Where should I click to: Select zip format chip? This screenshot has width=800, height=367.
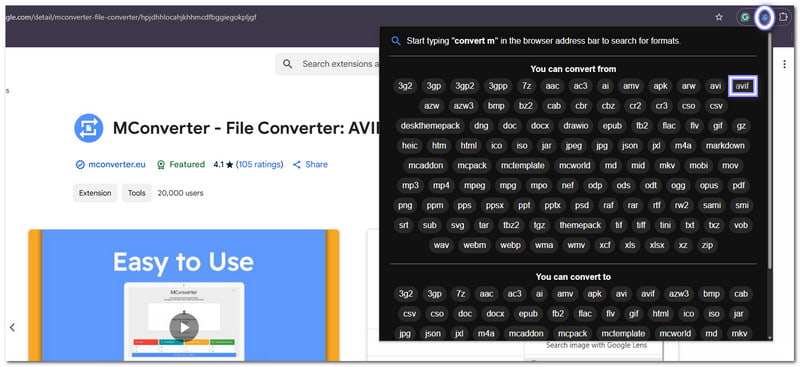[707, 245]
